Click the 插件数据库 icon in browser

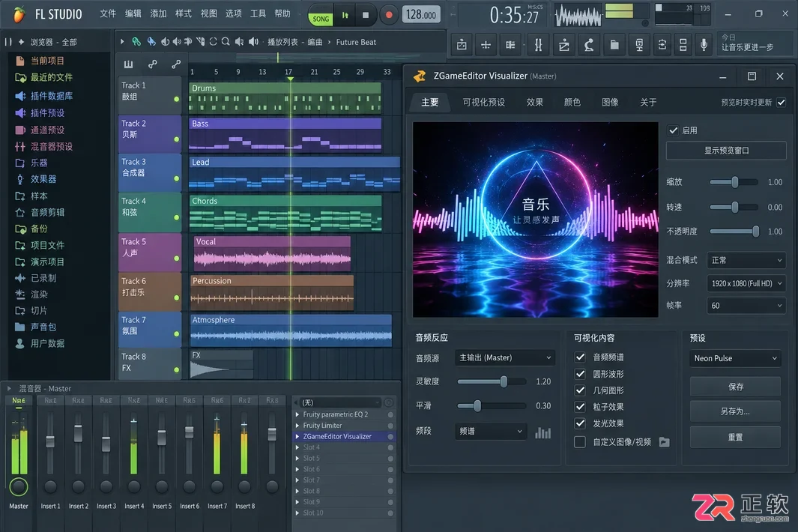point(20,96)
